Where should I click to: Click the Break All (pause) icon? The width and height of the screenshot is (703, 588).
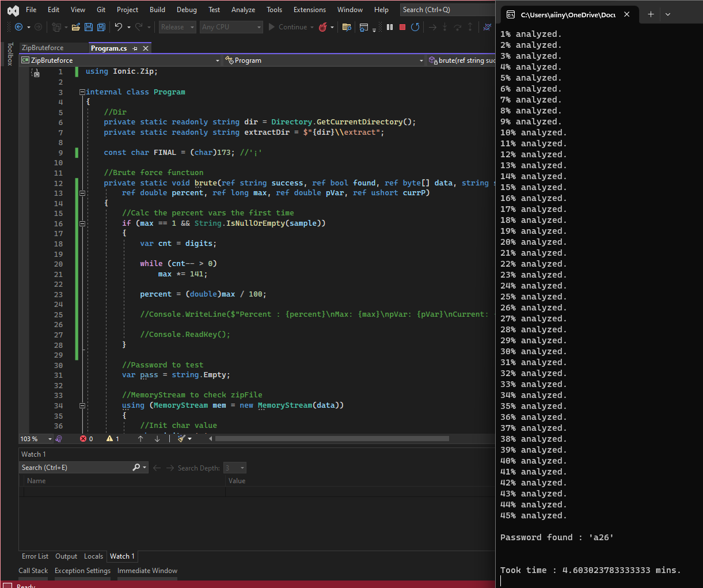pos(390,26)
